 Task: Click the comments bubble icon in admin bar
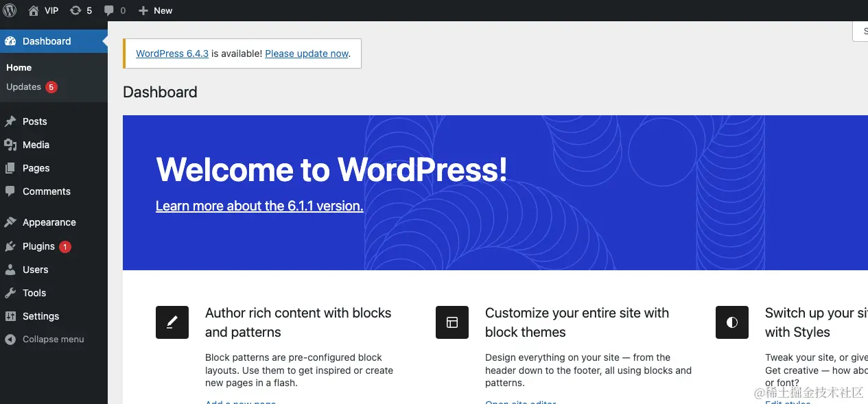point(109,10)
